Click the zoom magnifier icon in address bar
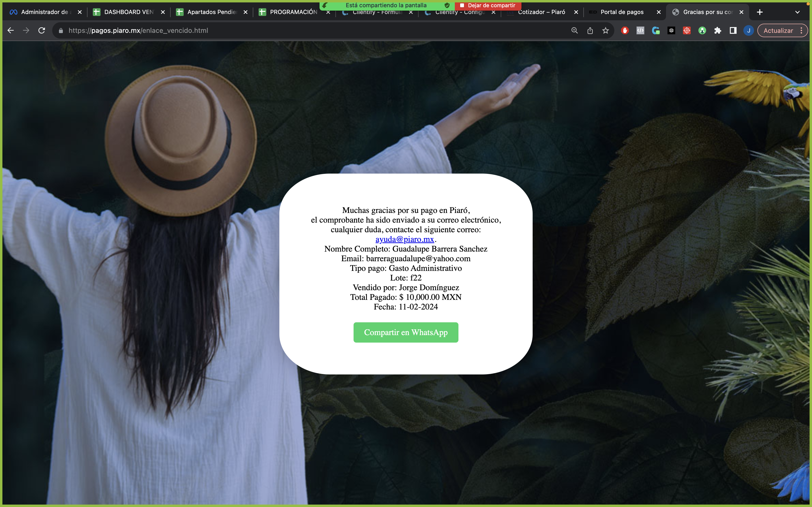The image size is (812, 507). 574,30
